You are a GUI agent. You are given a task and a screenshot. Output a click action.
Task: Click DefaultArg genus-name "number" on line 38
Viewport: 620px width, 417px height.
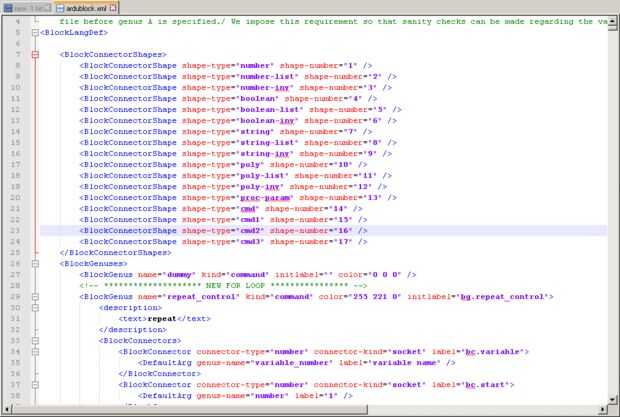(x=270, y=396)
